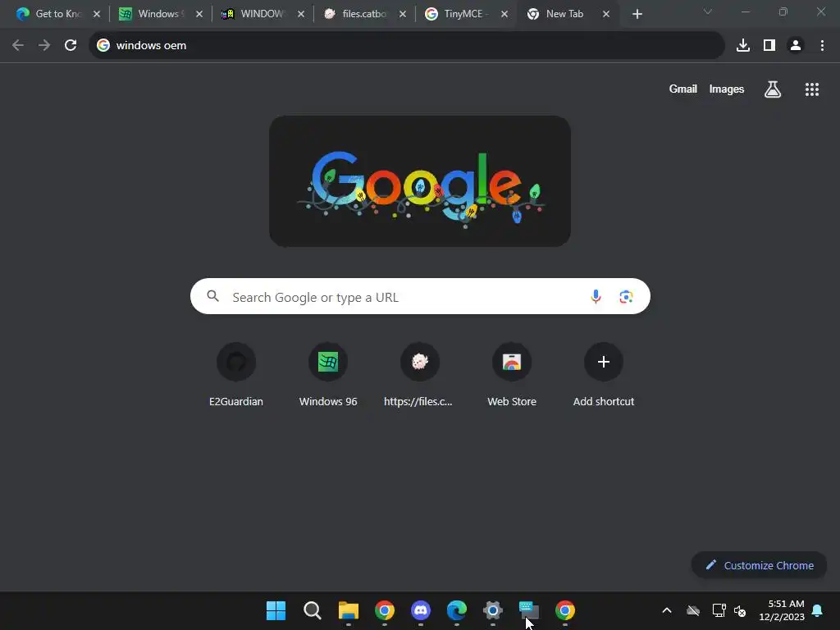Close the New Tab tab

coord(606,14)
